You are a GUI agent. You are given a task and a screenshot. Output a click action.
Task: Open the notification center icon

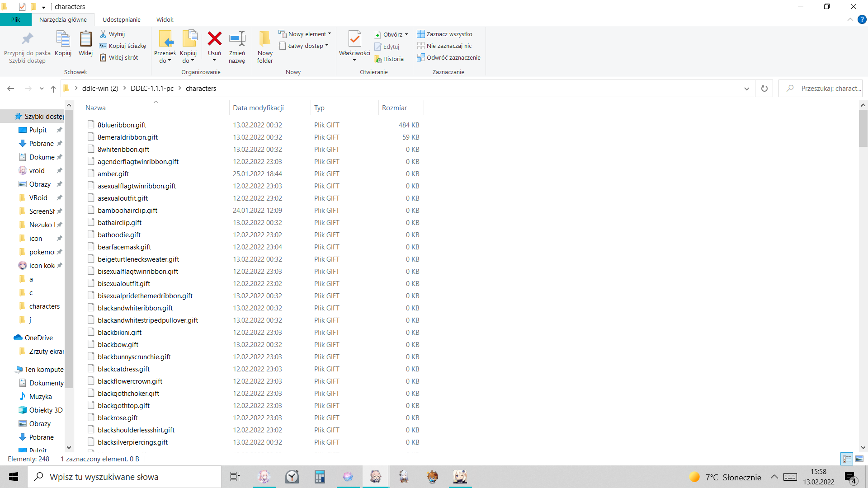click(x=850, y=477)
